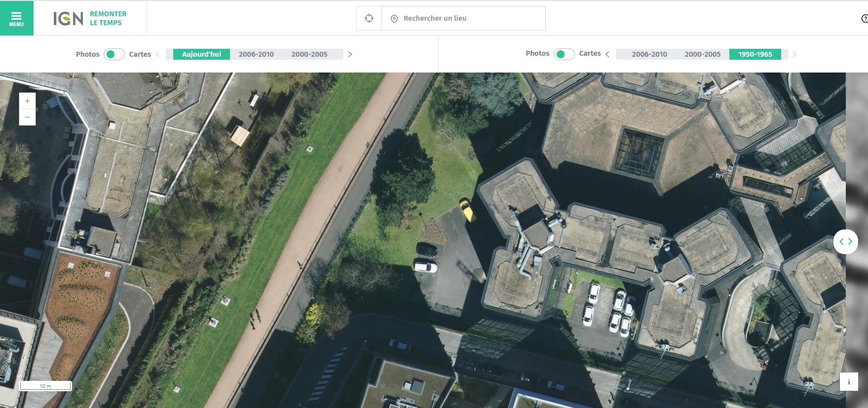
Task: Select right panel 'Photos' label
Action: (x=537, y=53)
